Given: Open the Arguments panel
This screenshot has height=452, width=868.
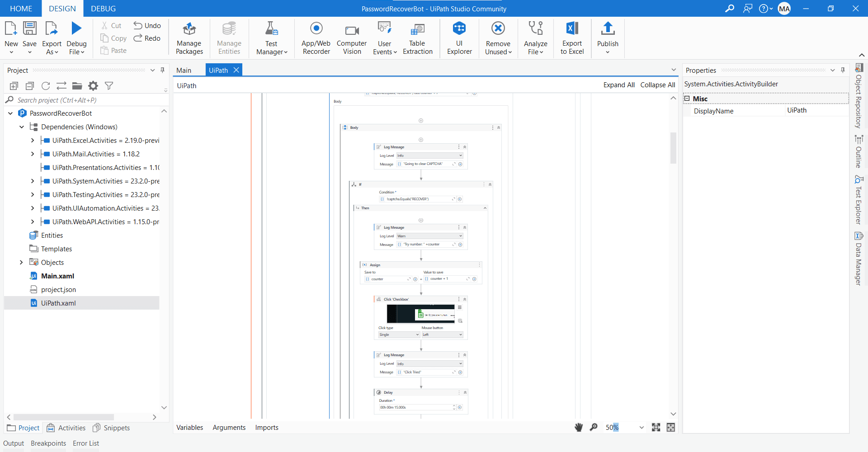Looking at the screenshot, I should pyautogui.click(x=229, y=428).
